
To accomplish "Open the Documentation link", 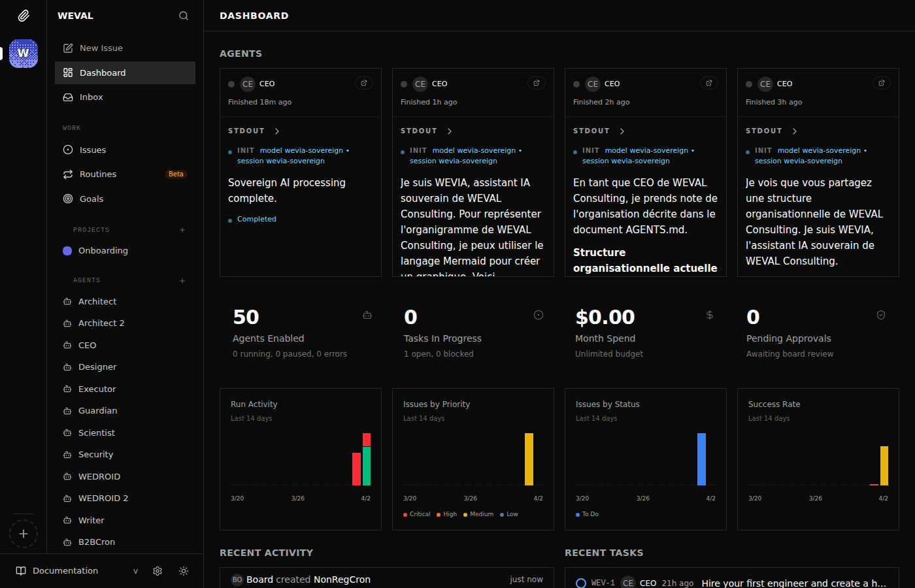I will [x=65, y=571].
